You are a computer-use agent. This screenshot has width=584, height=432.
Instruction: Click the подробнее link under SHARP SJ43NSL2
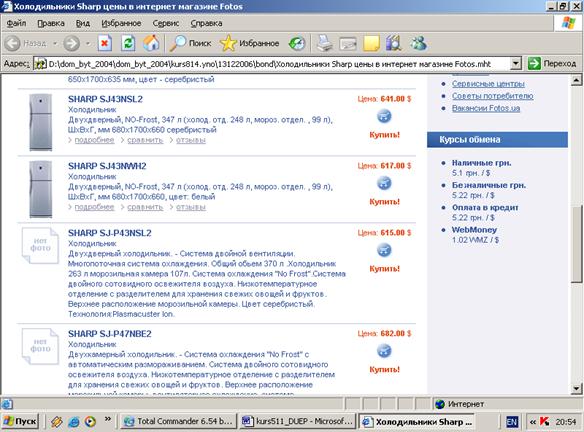pos(94,140)
